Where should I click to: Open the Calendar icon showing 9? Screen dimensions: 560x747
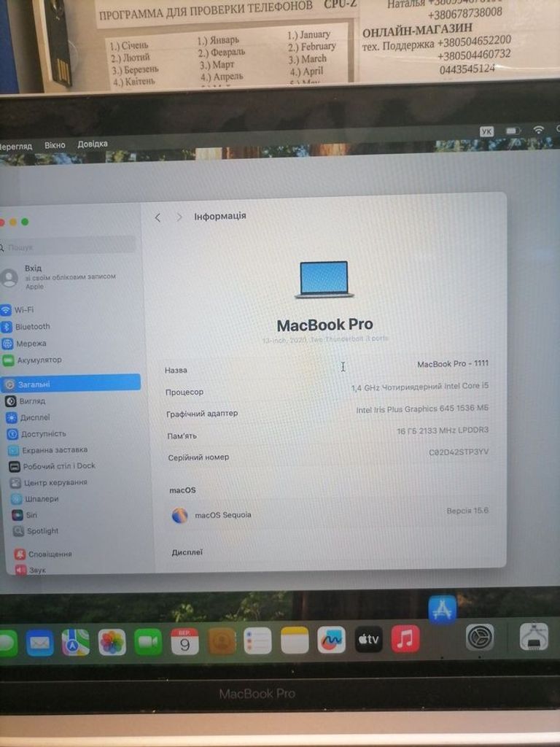(184, 641)
